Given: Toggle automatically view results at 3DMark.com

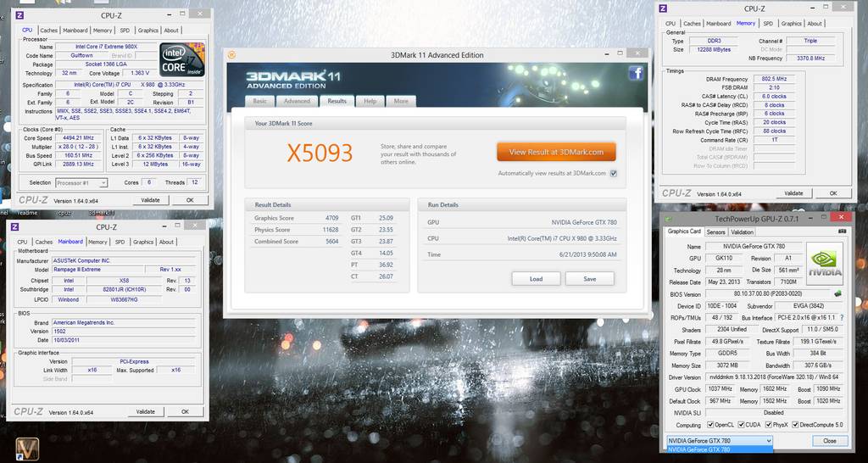Looking at the screenshot, I should pyautogui.click(x=614, y=173).
